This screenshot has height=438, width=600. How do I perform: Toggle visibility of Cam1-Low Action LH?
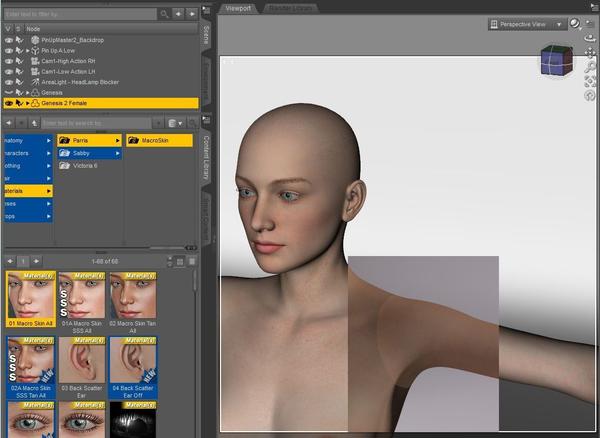tap(8, 72)
